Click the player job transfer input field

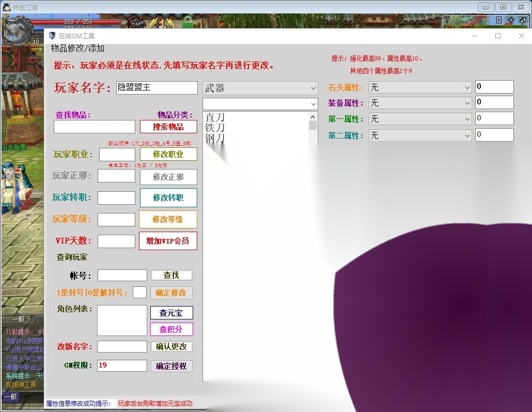[x=116, y=198]
